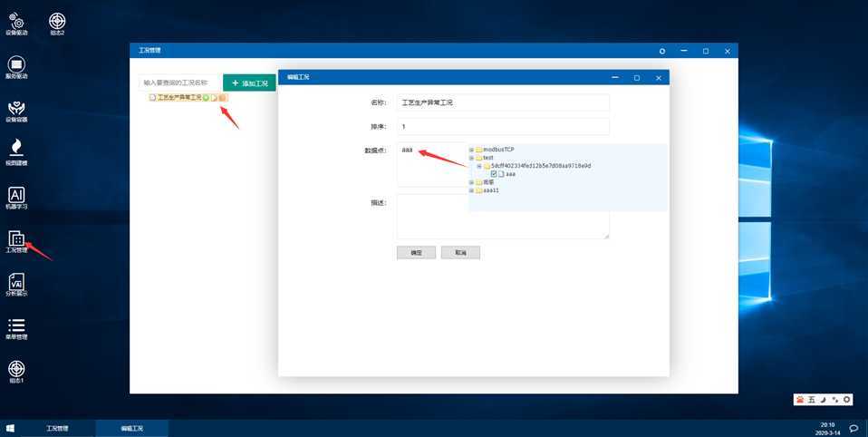Expand the 报警 tree node

pos(472,182)
